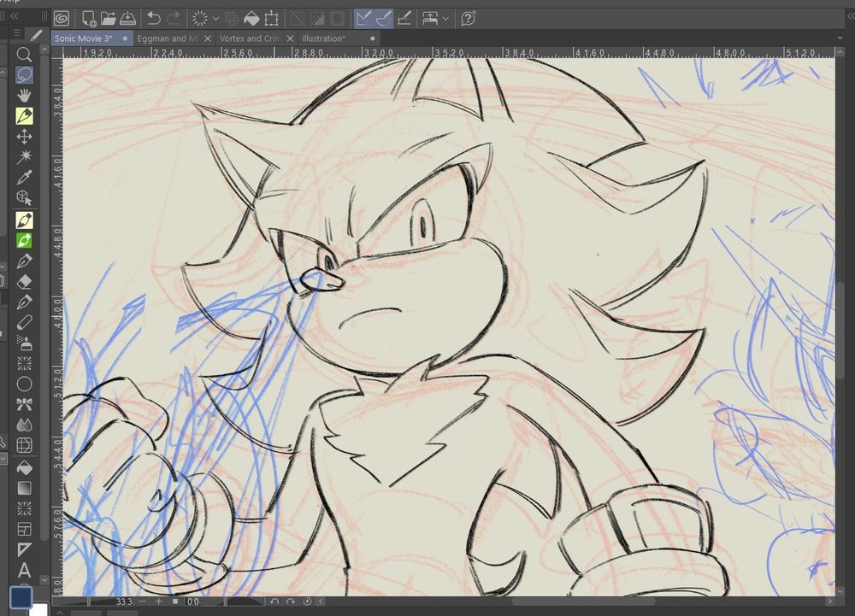Viewport: 855px width, 616px height.
Task: Open the clear options dropdown arrow
Action: 216,19
